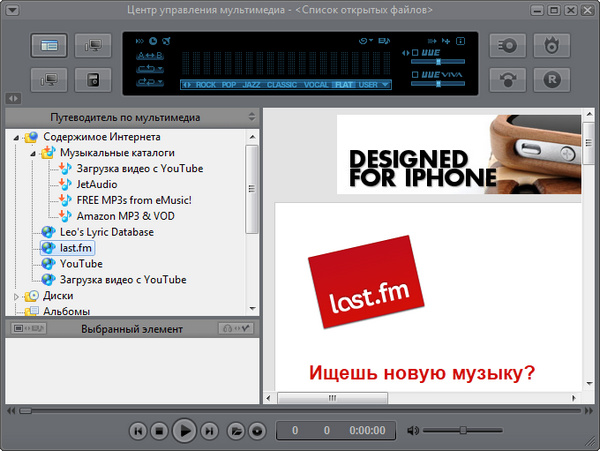Select the JAZZ equalizer preset

253,85
